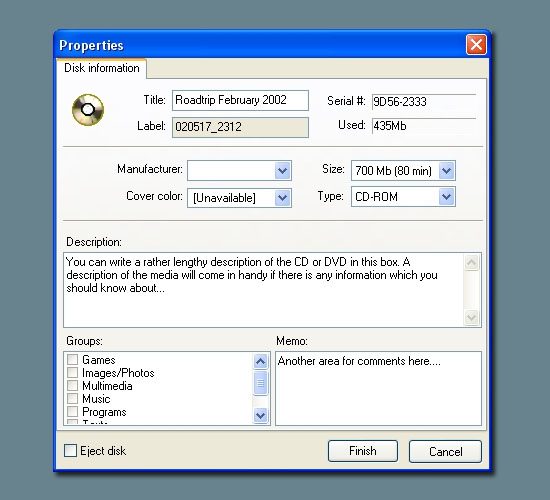Click Groups list scroll down arrow

pos(260,416)
